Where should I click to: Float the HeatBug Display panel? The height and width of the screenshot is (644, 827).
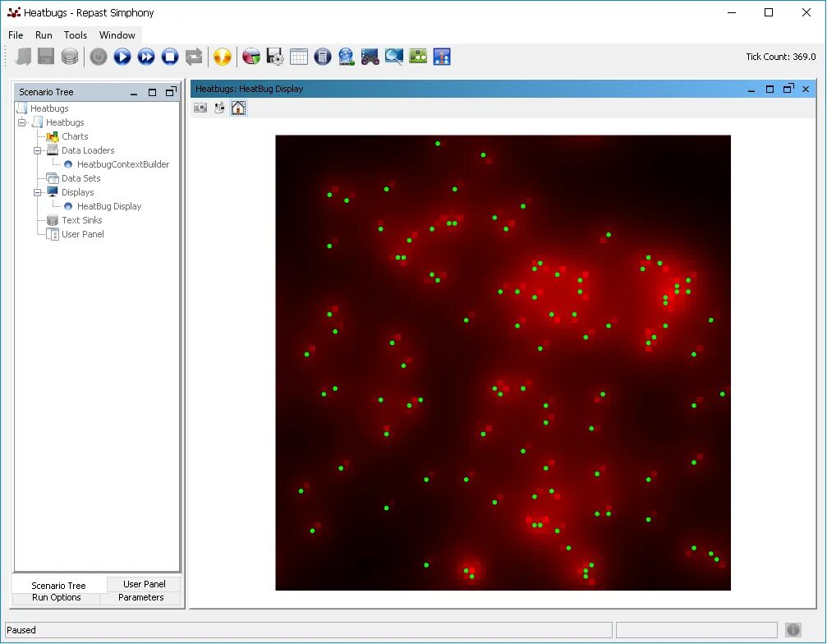coord(788,89)
